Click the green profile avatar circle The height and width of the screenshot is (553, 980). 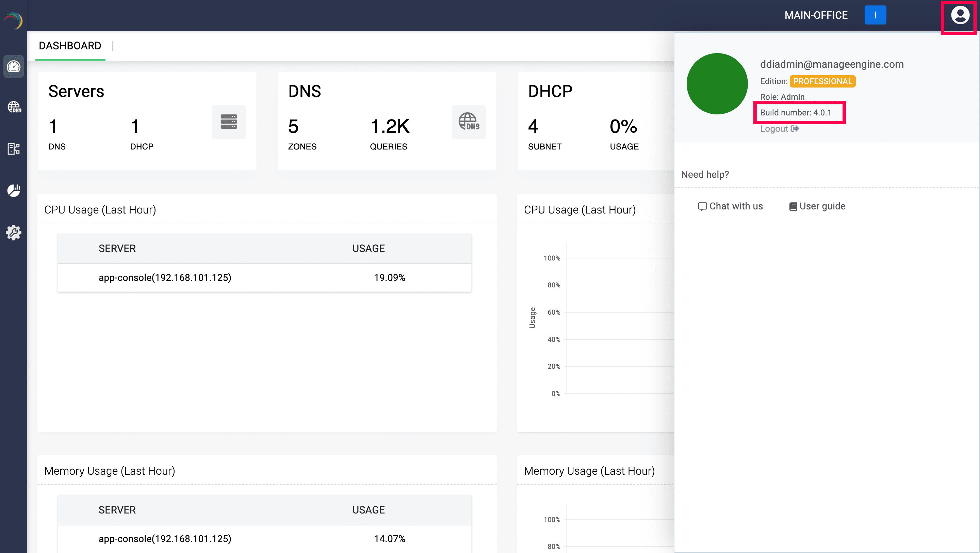(x=717, y=84)
